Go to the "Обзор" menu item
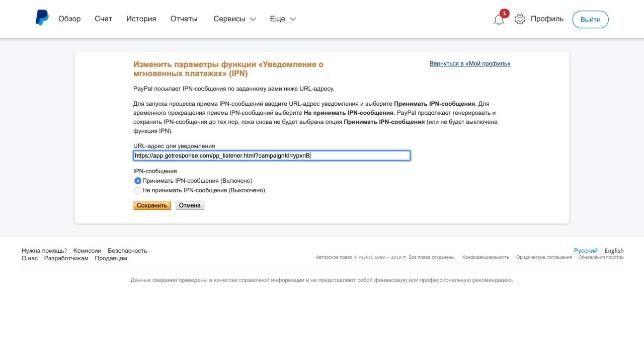Screen dimensions: 644x363 pos(69,19)
